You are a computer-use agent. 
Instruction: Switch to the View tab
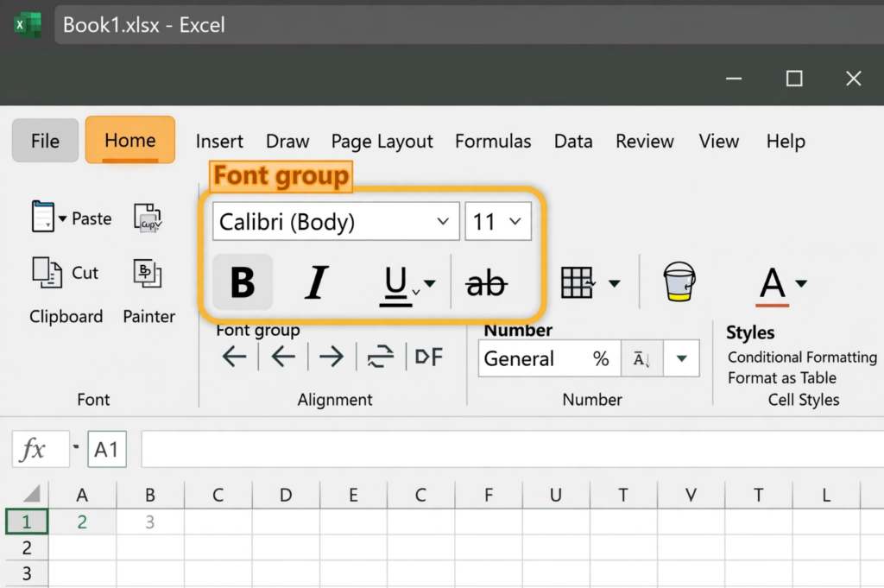(x=719, y=141)
